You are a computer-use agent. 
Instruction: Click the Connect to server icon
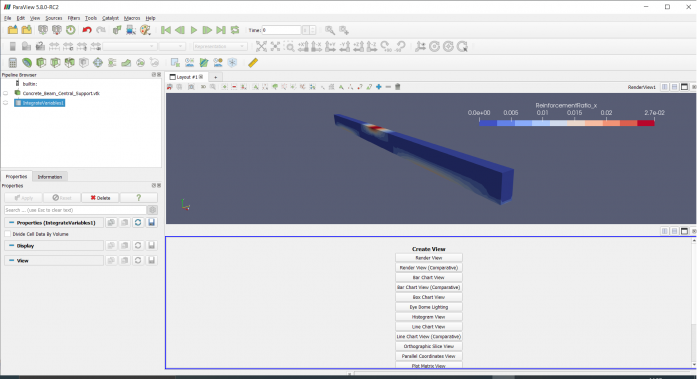click(x=42, y=30)
